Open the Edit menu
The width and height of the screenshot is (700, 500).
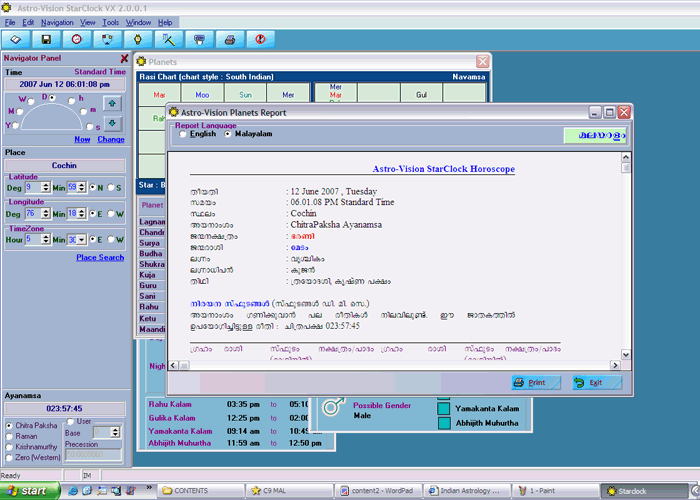[x=28, y=22]
